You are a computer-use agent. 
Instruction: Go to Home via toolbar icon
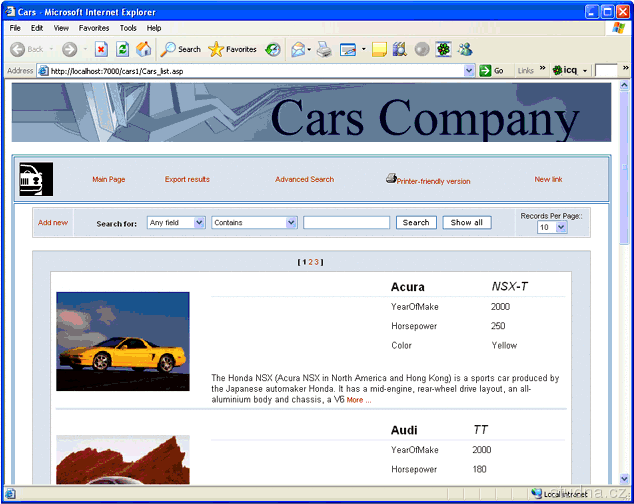pyautogui.click(x=144, y=49)
